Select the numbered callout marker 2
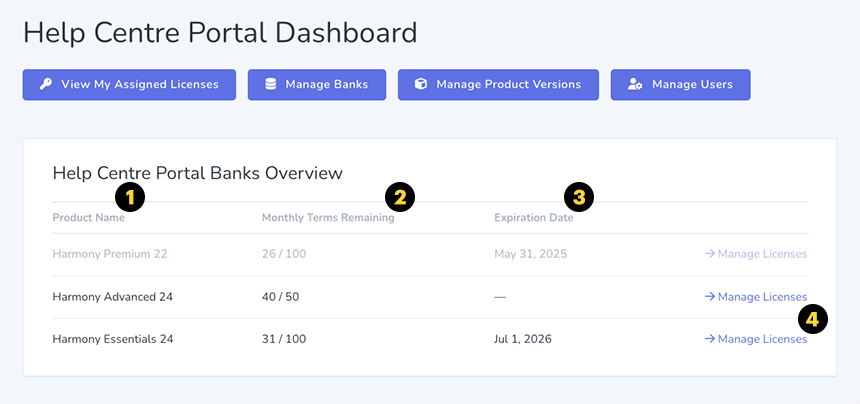The width and height of the screenshot is (860, 404). 400,196
